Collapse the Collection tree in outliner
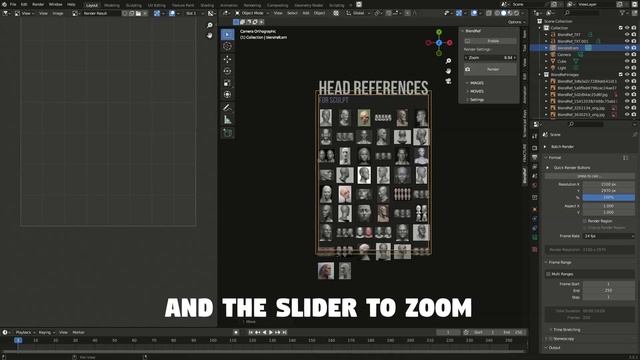 point(540,28)
